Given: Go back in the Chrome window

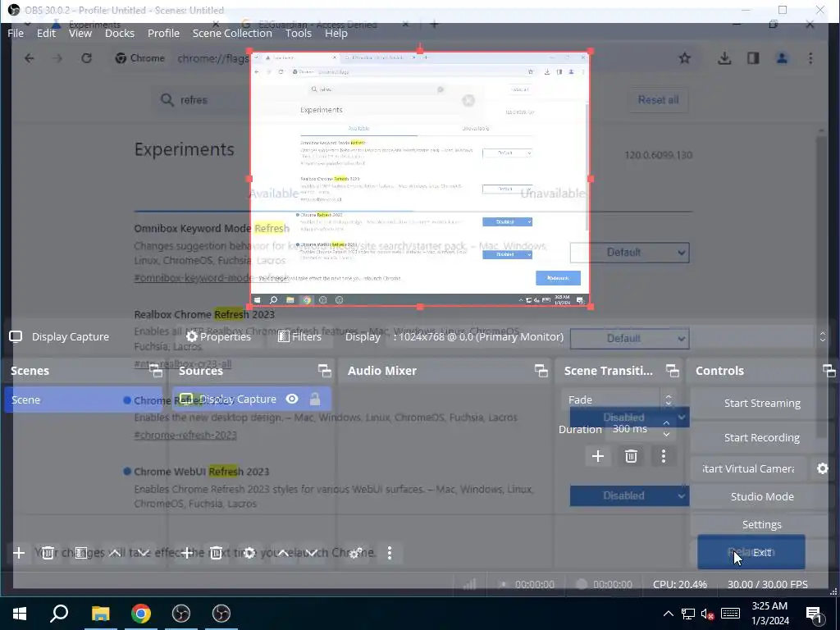Looking at the screenshot, I should coord(29,58).
